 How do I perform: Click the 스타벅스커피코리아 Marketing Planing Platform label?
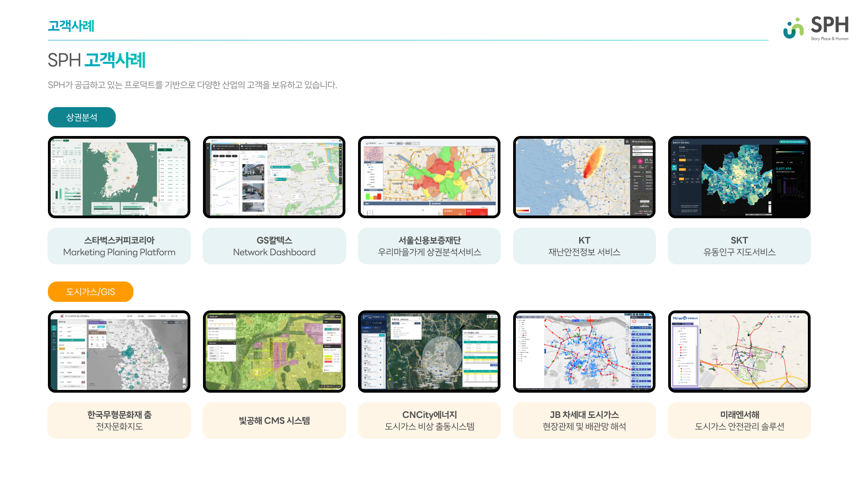[x=119, y=246]
